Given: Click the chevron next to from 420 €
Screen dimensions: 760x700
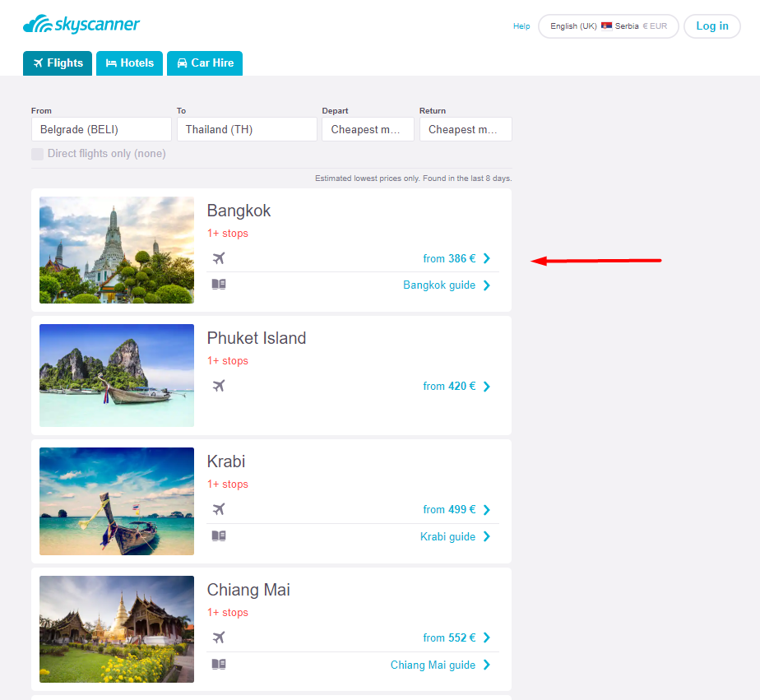Looking at the screenshot, I should pos(487,387).
